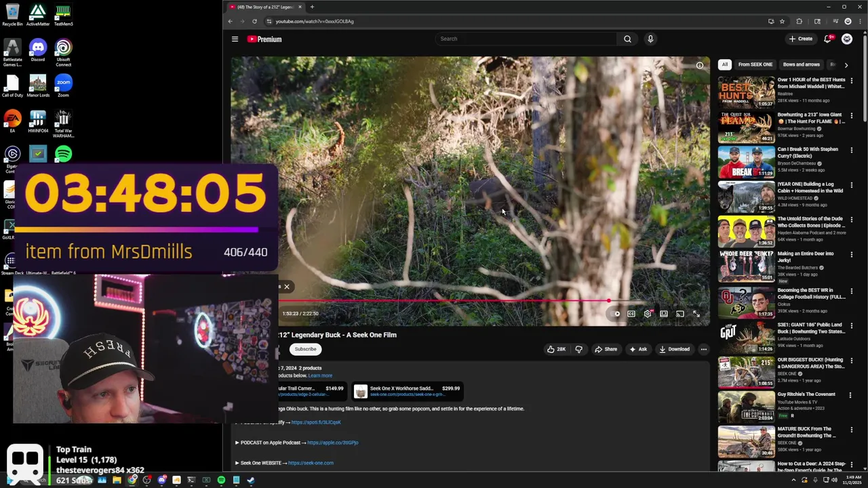Open the Spotify podcast link
Screen dimensions: 868x488
pyautogui.click(x=316, y=422)
